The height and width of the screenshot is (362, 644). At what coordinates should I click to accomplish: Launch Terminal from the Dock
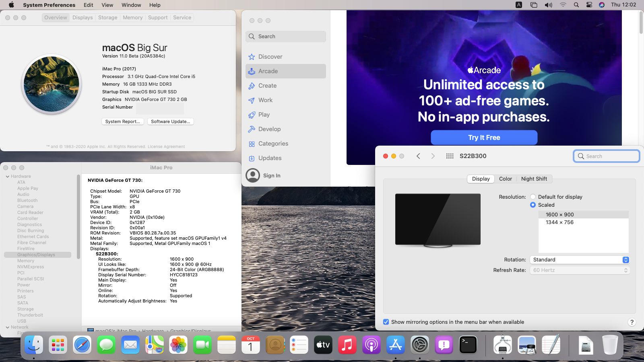click(468, 345)
